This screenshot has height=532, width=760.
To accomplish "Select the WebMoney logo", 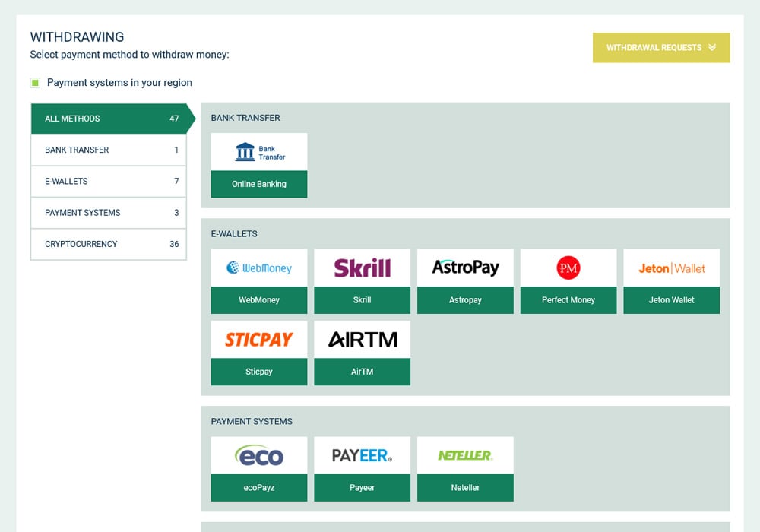I will [x=259, y=268].
